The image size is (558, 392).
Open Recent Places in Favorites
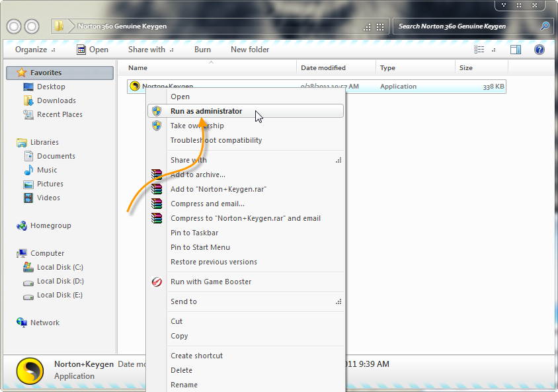60,114
